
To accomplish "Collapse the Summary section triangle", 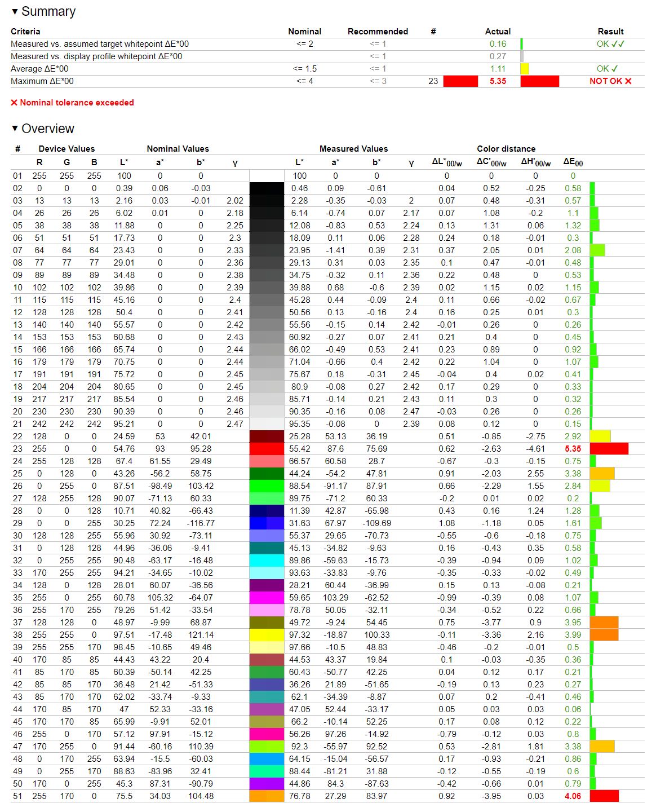I will point(15,11).
